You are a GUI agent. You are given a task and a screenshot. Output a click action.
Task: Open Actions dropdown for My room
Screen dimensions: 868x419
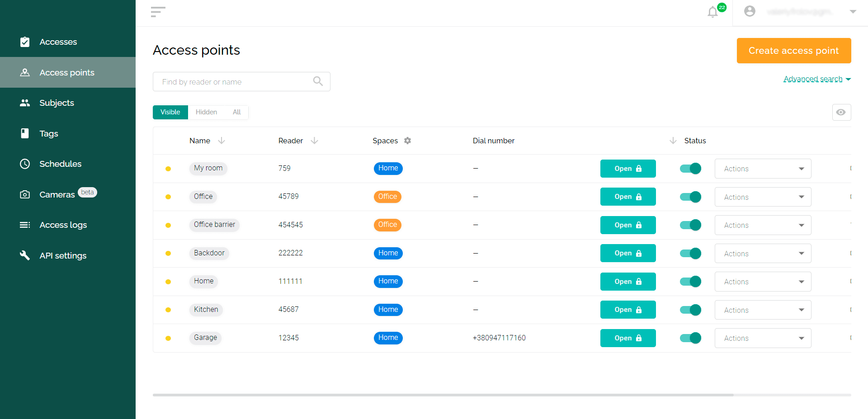(x=763, y=169)
